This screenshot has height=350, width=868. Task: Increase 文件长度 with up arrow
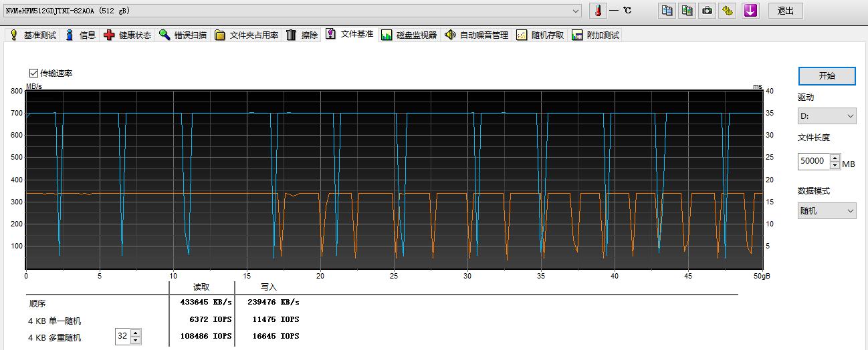[x=835, y=159]
